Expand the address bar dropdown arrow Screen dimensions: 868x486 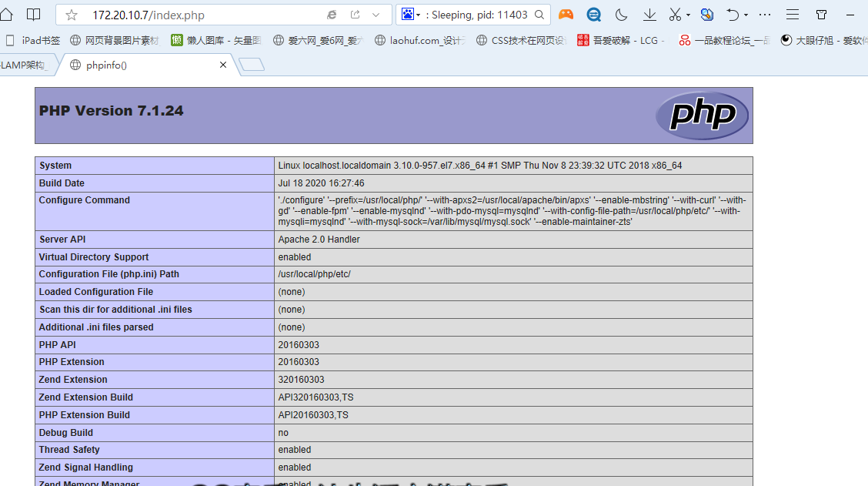coord(376,15)
